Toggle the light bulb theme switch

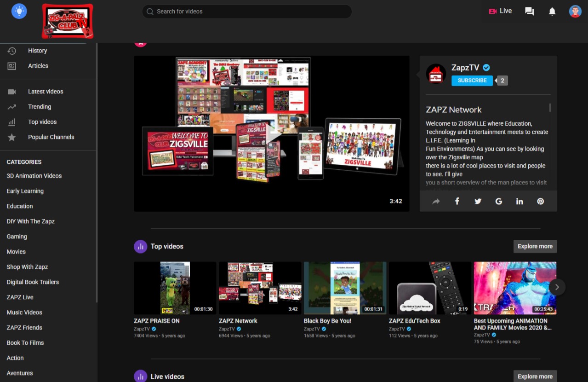(19, 11)
